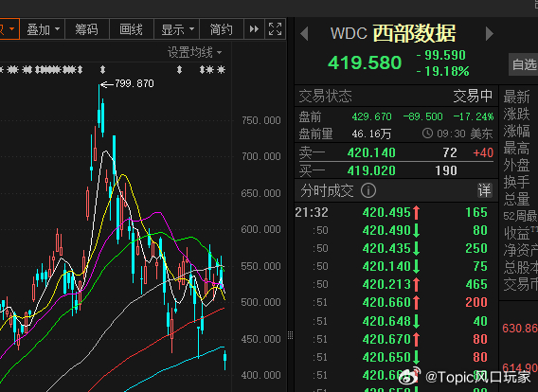Click the clock icon beside 09:30 美东
This screenshot has height=392, width=538.
[x=427, y=134]
